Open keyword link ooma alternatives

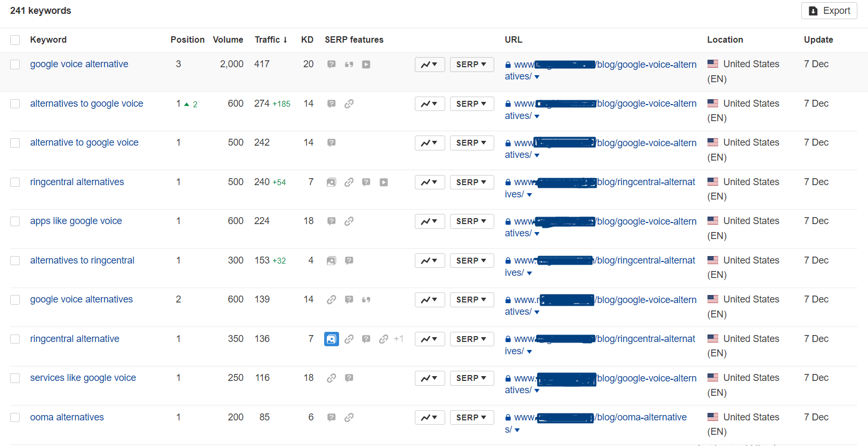pyautogui.click(x=67, y=417)
